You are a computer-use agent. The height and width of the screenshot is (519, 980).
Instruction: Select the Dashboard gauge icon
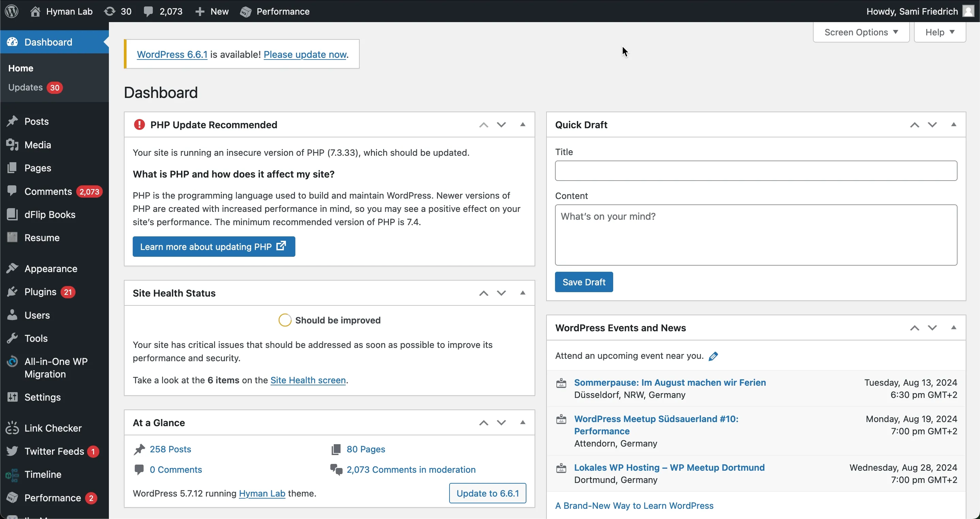click(12, 42)
